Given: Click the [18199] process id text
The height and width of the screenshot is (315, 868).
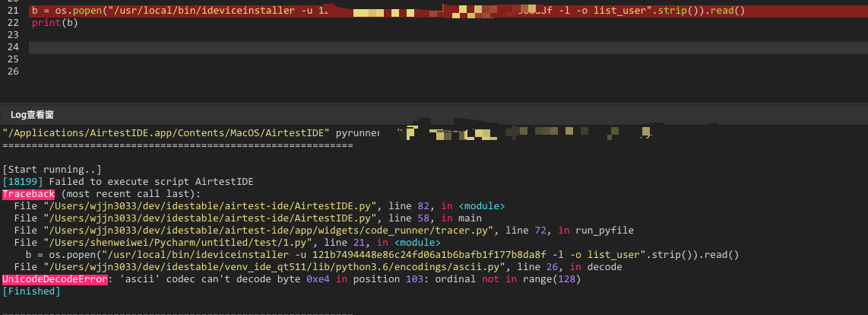Looking at the screenshot, I should point(23,181).
